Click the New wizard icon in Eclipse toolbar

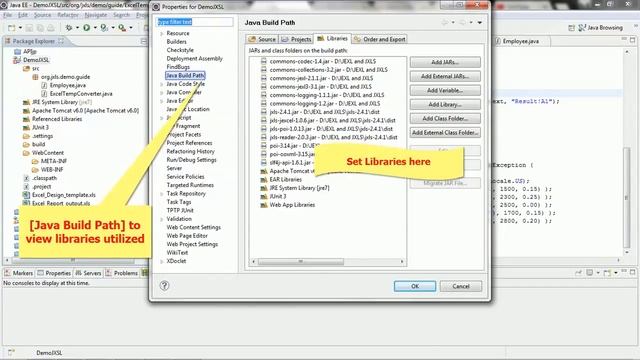point(11,28)
